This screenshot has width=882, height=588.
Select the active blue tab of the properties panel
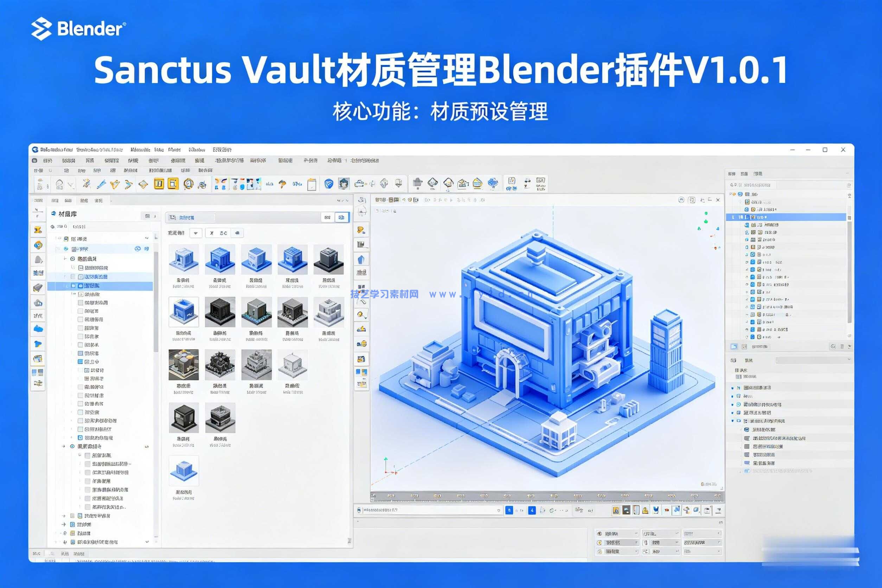[x=734, y=346]
